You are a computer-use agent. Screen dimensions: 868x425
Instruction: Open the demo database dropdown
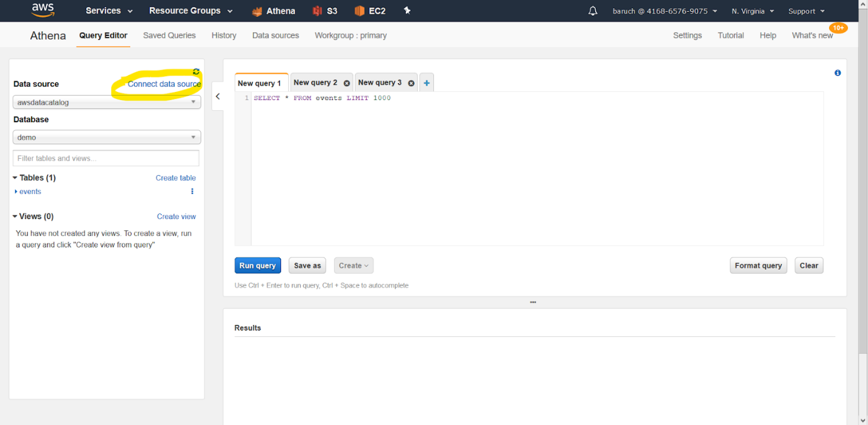click(x=107, y=137)
